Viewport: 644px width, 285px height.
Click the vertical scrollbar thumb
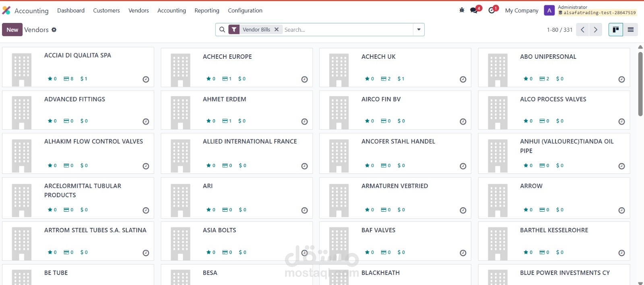tap(640, 84)
